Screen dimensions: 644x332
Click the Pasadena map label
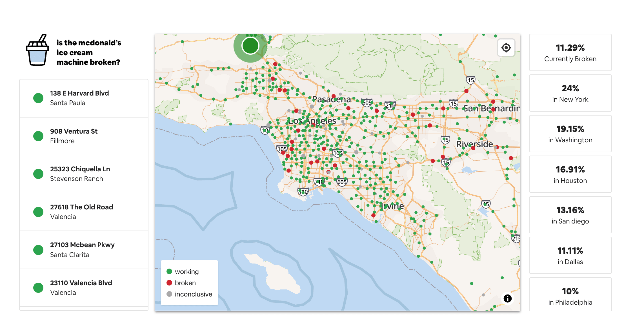(332, 99)
